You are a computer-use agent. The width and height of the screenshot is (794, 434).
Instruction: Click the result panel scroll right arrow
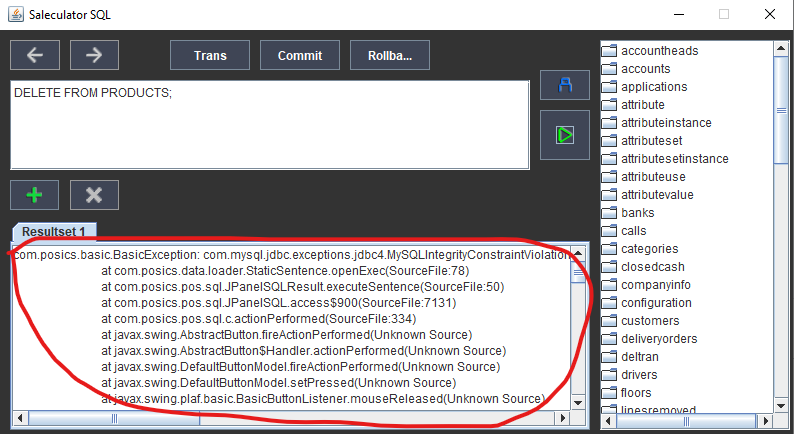click(562, 418)
